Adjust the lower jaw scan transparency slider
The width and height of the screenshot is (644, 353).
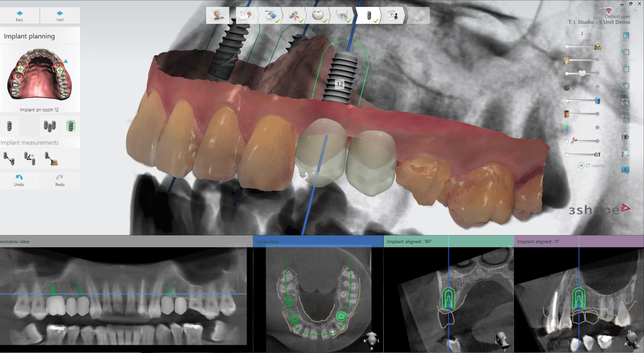coord(582,60)
